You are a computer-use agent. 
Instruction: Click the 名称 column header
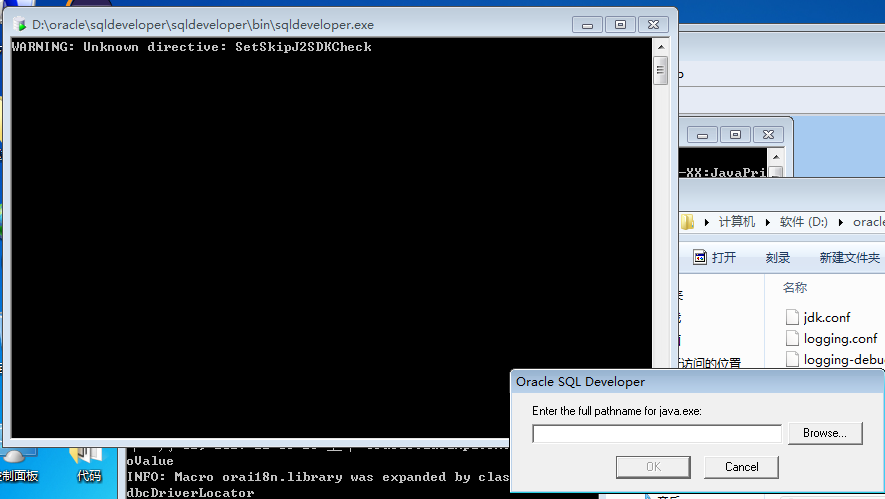coord(795,287)
